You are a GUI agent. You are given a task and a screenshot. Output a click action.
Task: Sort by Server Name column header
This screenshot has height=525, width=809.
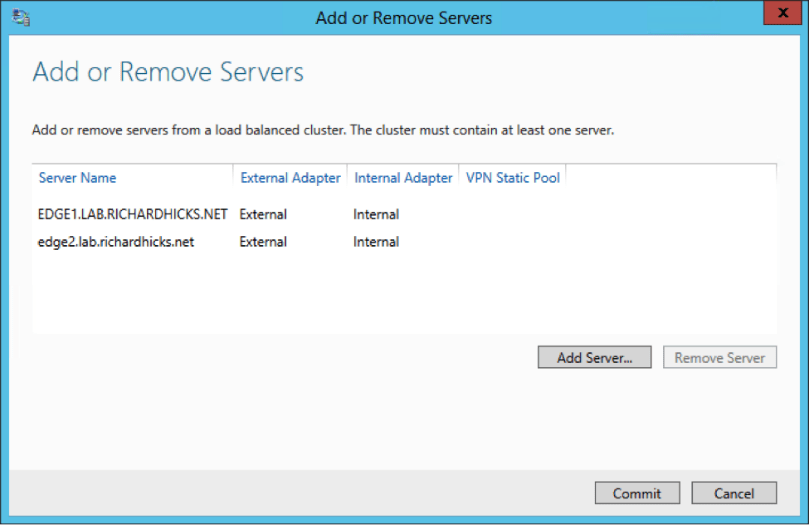tap(77, 178)
